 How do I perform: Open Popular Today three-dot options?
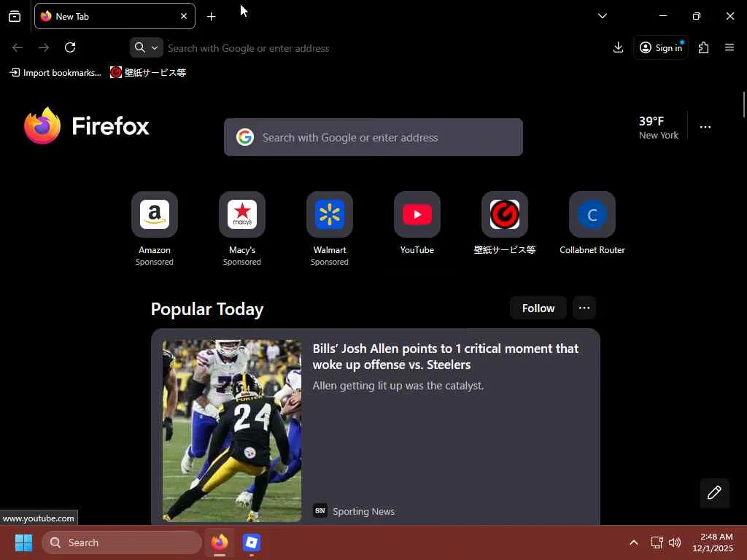[584, 308]
